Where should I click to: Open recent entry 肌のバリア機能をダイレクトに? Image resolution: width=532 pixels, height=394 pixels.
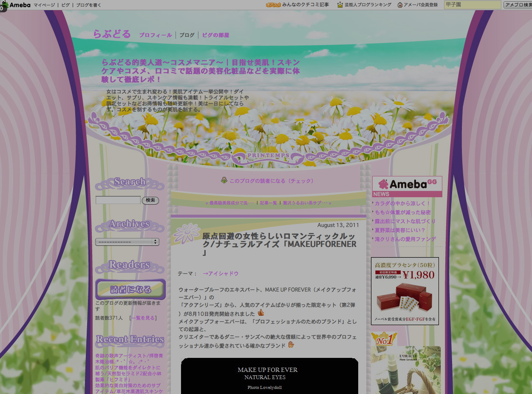[128, 373]
